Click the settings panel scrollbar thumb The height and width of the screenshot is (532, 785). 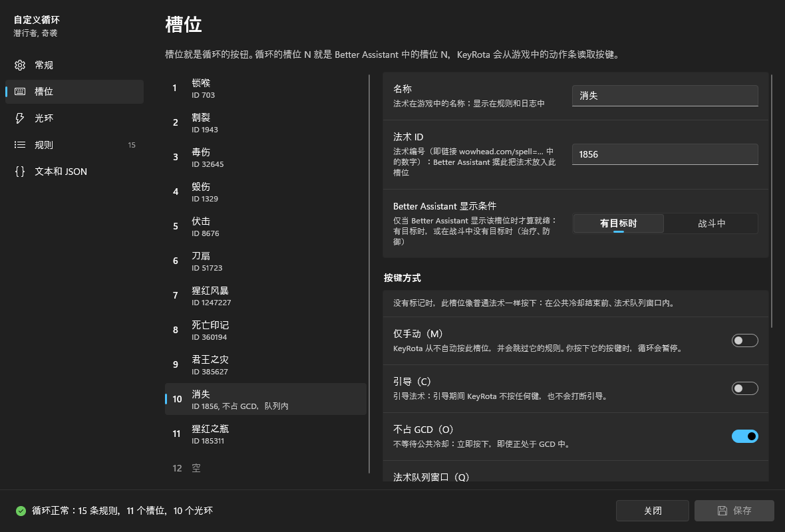772,201
